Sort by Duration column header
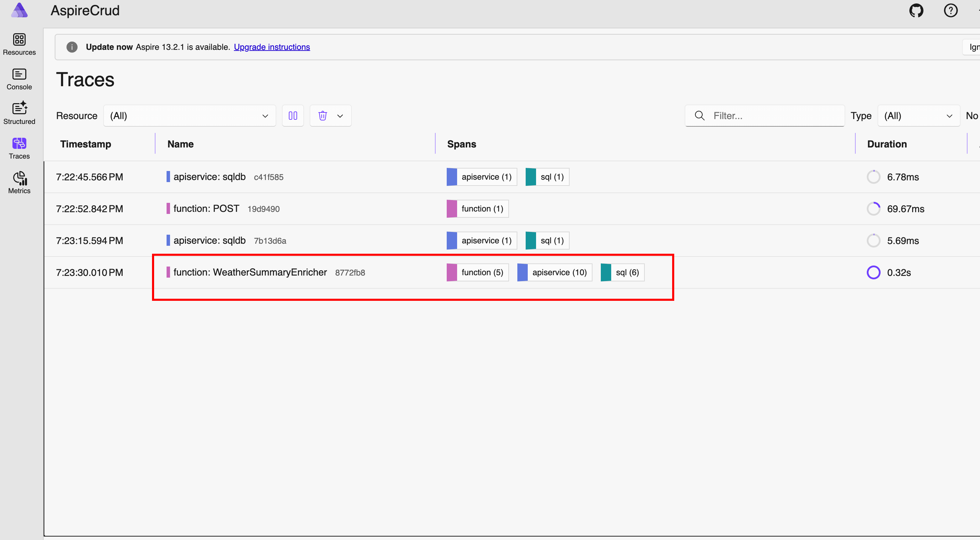 pos(887,144)
